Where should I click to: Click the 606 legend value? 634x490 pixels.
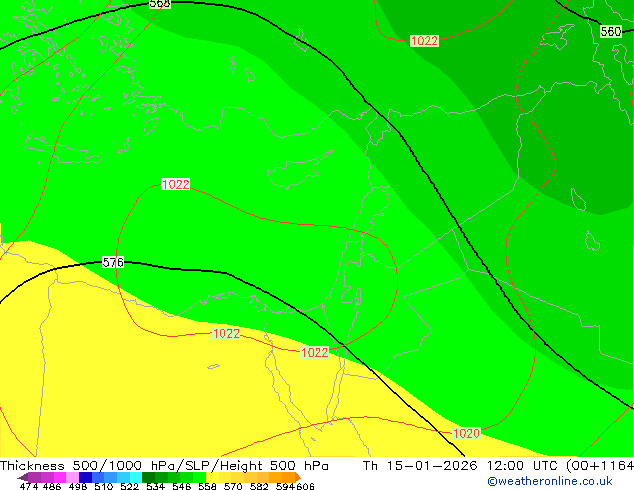point(305,486)
